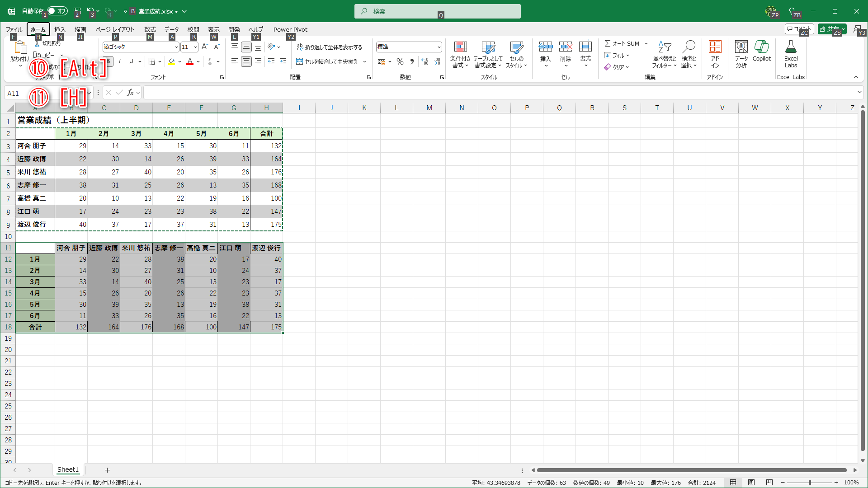Open the Find and Select tool
This screenshot has height=488, width=868.
(x=689, y=54)
